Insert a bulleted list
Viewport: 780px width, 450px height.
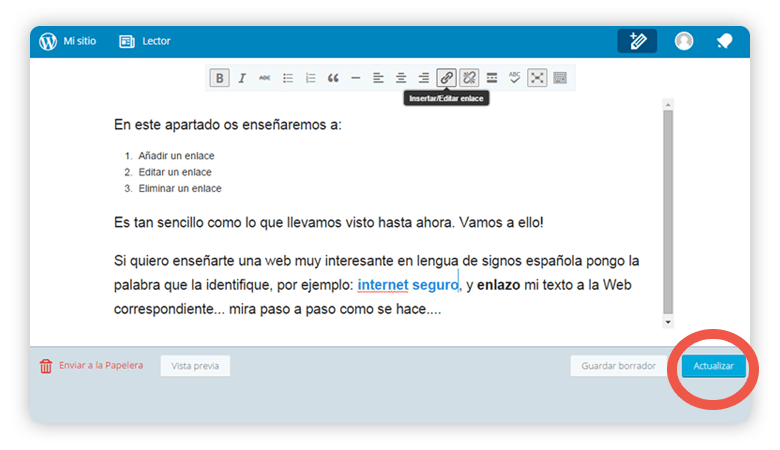pyautogui.click(x=288, y=78)
